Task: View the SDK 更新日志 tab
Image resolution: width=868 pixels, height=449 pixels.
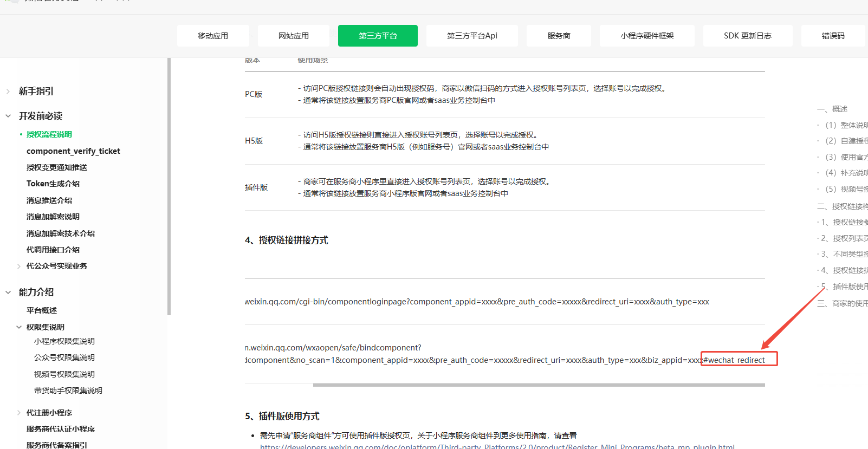Action: click(x=748, y=36)
